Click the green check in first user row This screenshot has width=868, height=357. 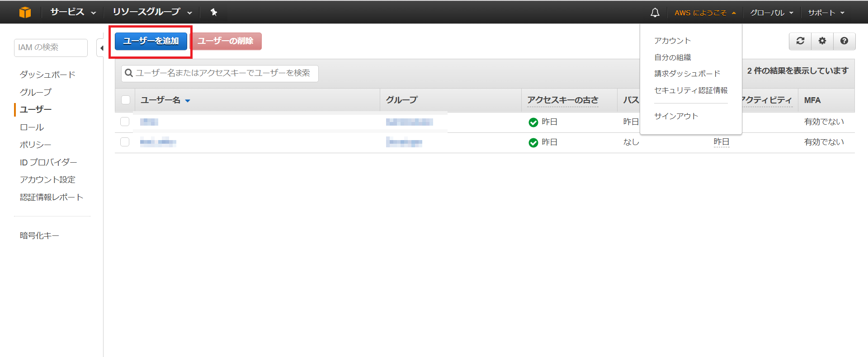coord(533,122)
